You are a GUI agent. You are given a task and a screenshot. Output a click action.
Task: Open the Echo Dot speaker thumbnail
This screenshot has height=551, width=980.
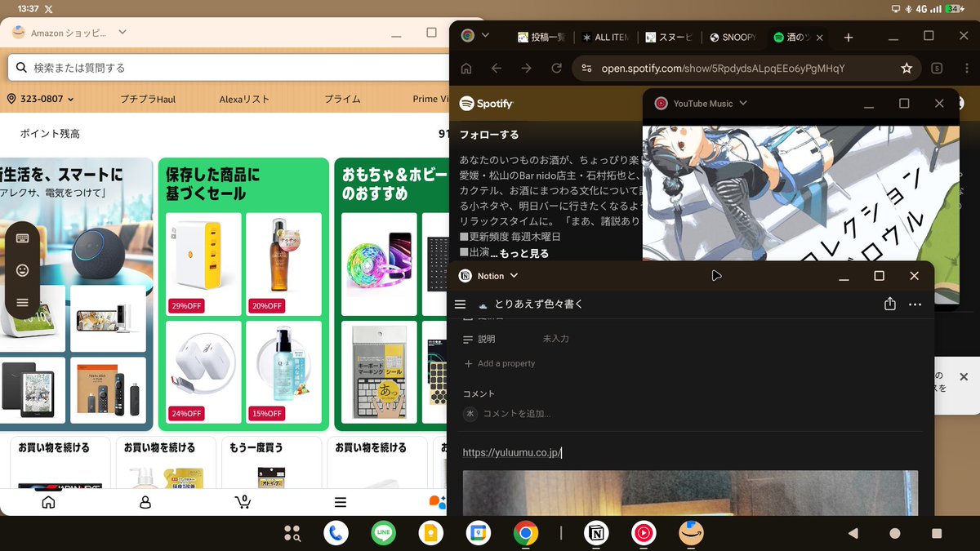[x=108, y=254]
